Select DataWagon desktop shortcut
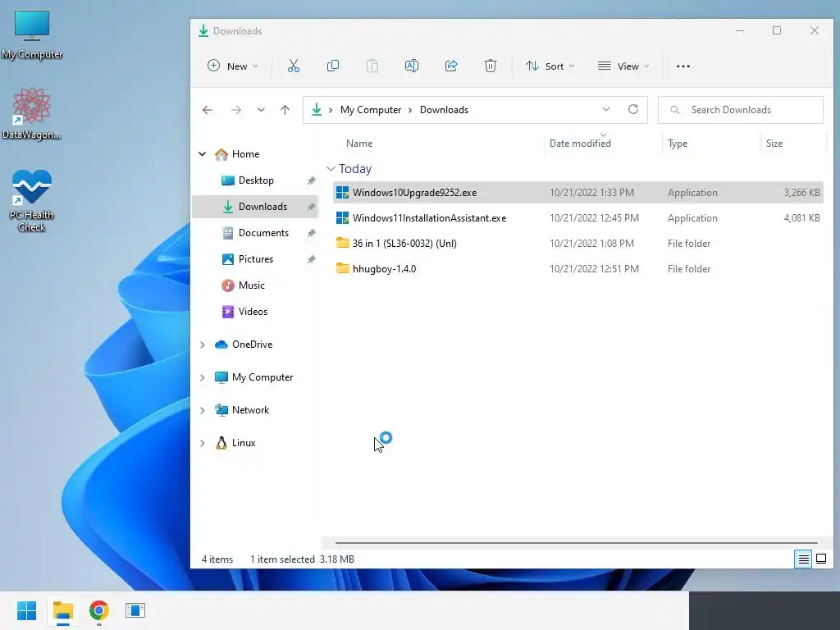This screenshot has height=630, width=840. tap(32, 114)
